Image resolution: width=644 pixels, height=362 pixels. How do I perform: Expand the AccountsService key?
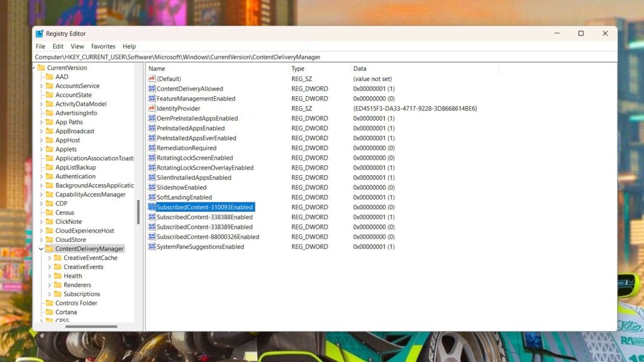tap(41, 85)
